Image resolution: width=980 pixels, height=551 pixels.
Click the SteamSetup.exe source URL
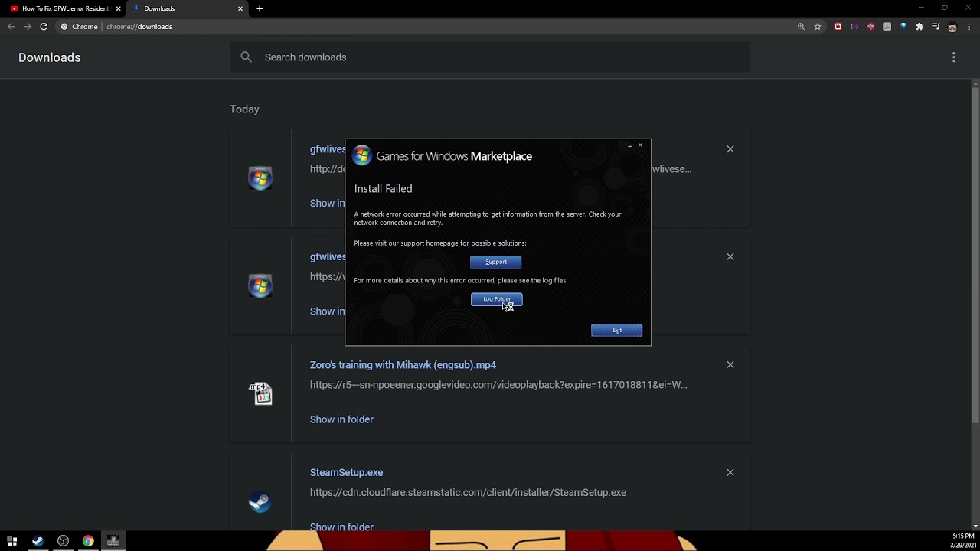pyautogui.click(x=468, y=493)
